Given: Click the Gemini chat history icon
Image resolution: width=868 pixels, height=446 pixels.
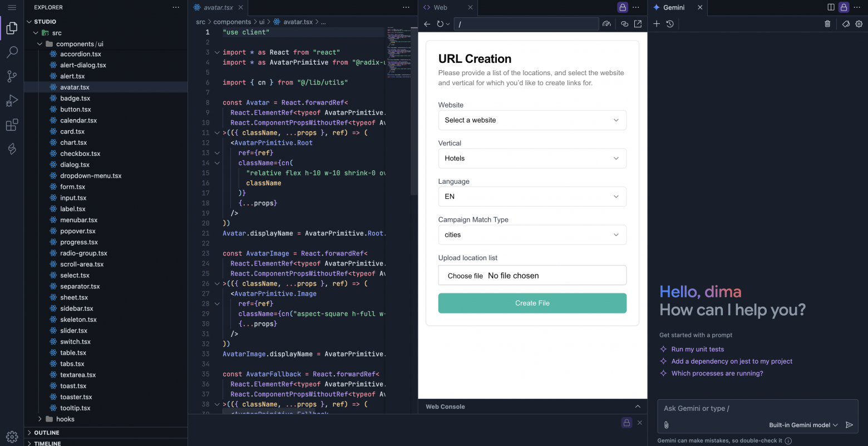Looking at the screenshot, I should pyautogui.click(x=670, y=24).
